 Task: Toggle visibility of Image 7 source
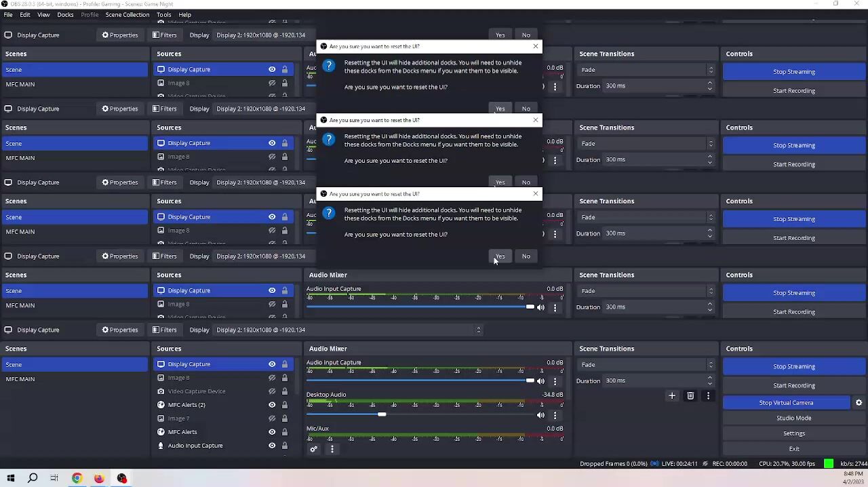[272, 418]
